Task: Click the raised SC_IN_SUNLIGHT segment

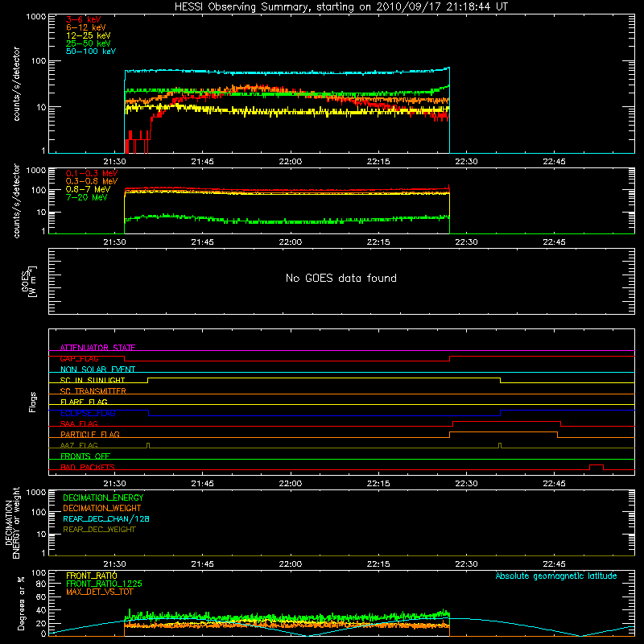Action: click(x=324, y=378)
